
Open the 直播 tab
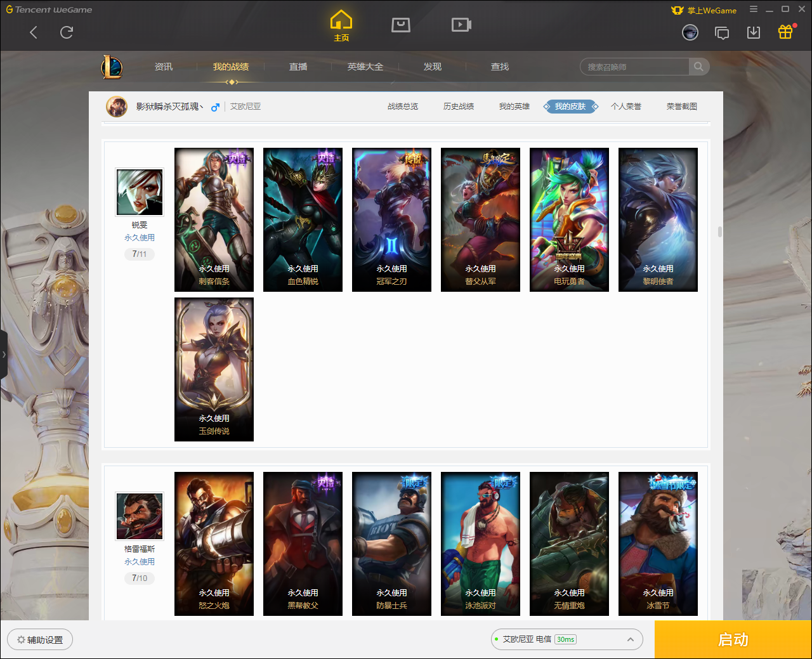(x=298, y=67)
